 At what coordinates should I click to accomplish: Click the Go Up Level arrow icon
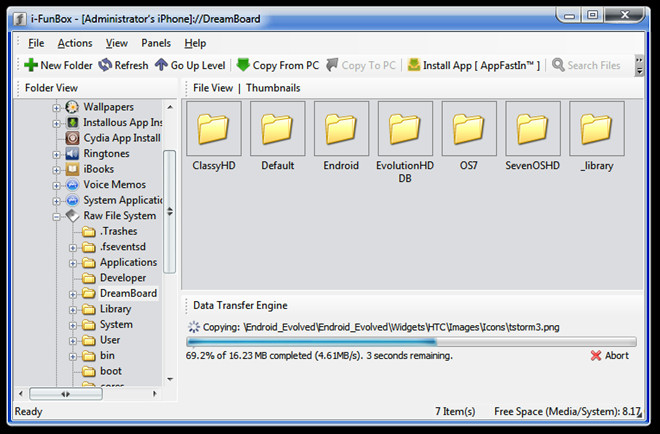coord(161,65)
